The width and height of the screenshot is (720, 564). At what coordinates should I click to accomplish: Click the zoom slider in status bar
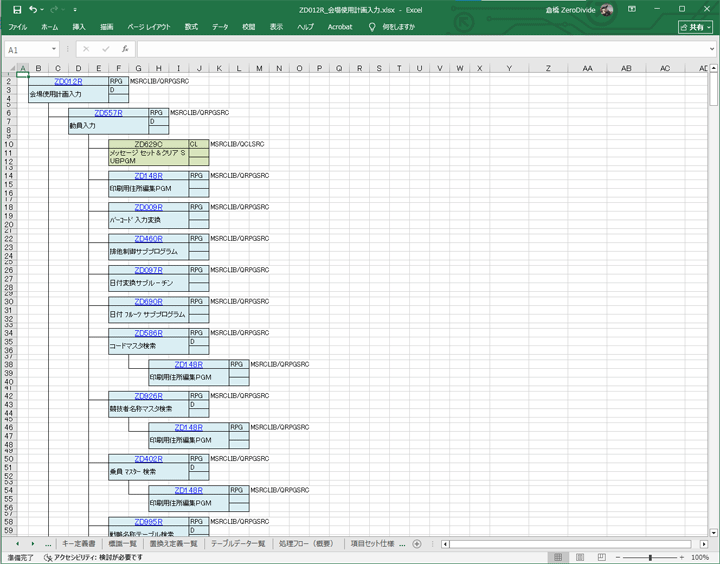650,557
